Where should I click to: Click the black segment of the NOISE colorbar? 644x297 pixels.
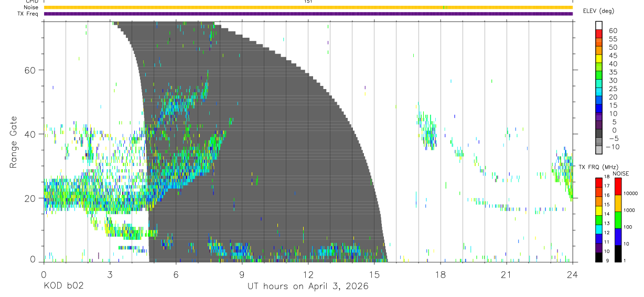pyautogui.click(x=618, y=254)
